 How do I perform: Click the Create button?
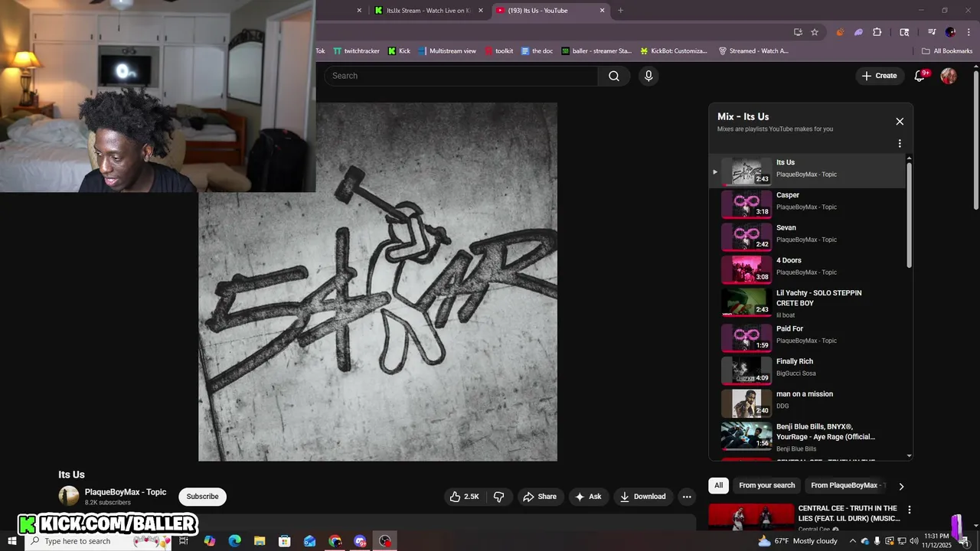tap(880, 76)
